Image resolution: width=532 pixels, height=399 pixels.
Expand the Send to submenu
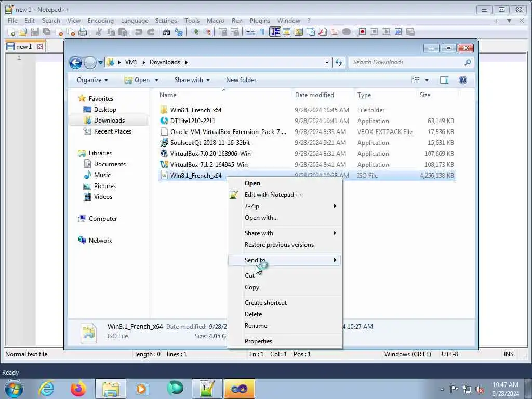(x=284, y=260)
